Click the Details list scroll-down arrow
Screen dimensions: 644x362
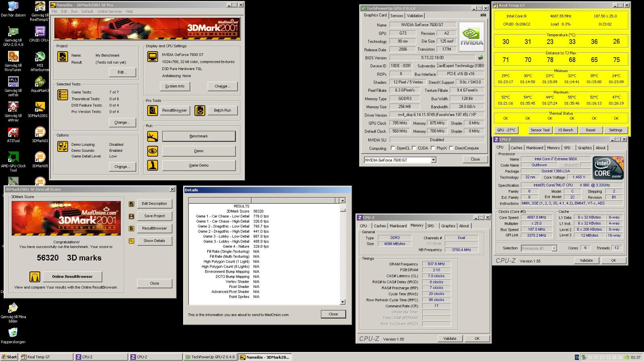[343, 302]
